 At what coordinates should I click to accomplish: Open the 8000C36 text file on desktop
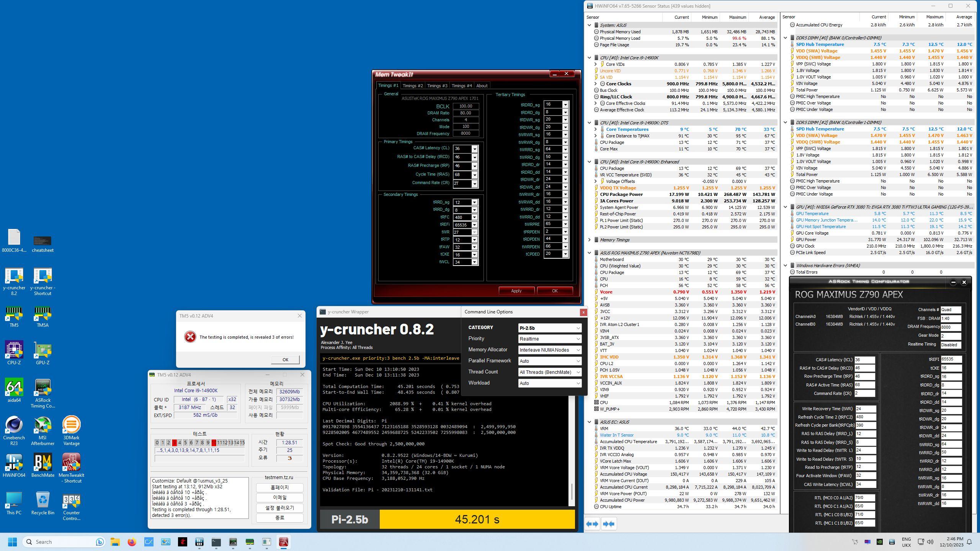14,241
